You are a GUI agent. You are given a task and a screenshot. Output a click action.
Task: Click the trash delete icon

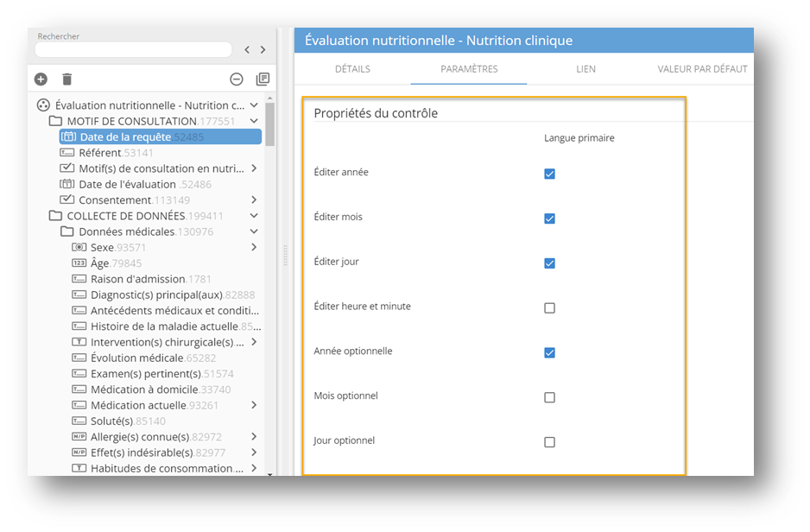coord(66,79)
